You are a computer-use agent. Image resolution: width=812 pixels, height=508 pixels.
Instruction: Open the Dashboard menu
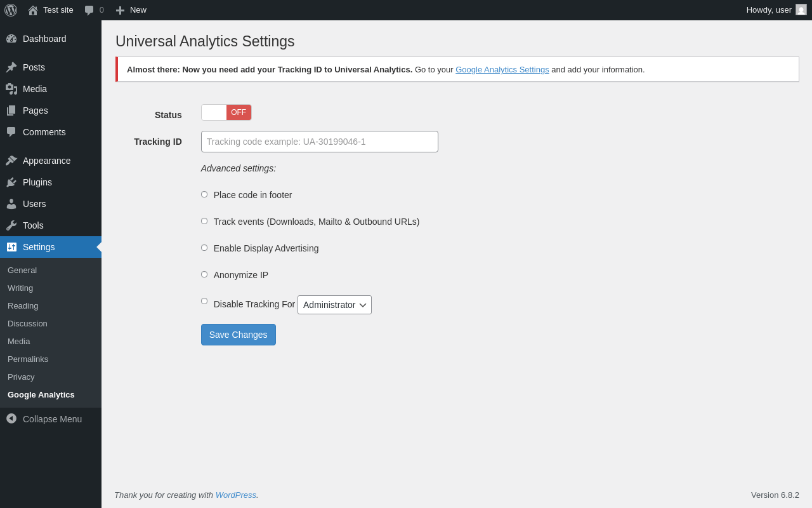pos(44,39)
